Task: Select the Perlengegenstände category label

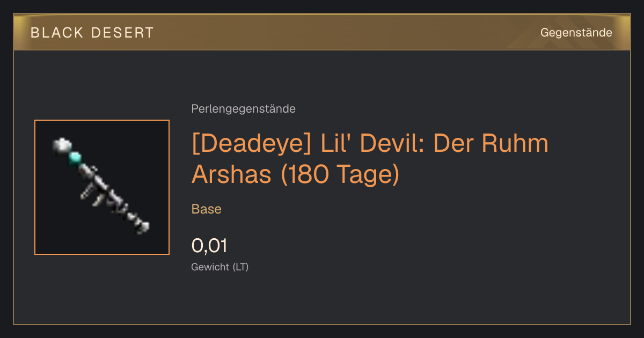Action: (x=243, y=109)
